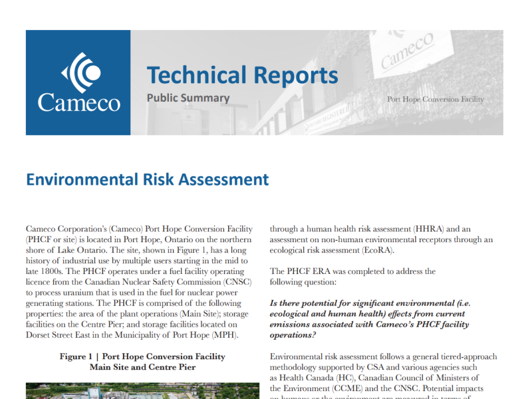Click the 'Technical Reports' banner title
Viewport: 532px width, 399px height.
pyautogui.click(x=242, y=75)
